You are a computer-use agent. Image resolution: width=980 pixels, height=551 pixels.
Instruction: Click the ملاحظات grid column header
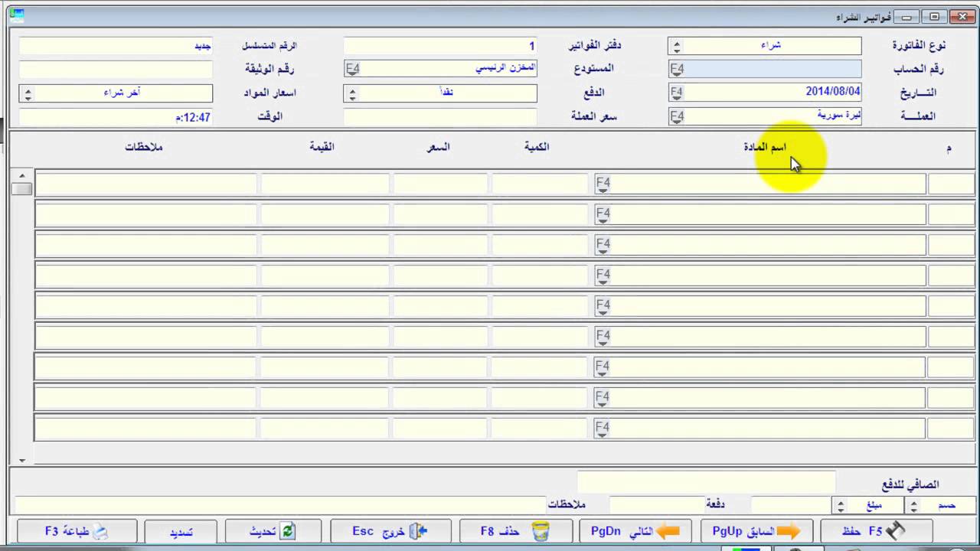144,147
